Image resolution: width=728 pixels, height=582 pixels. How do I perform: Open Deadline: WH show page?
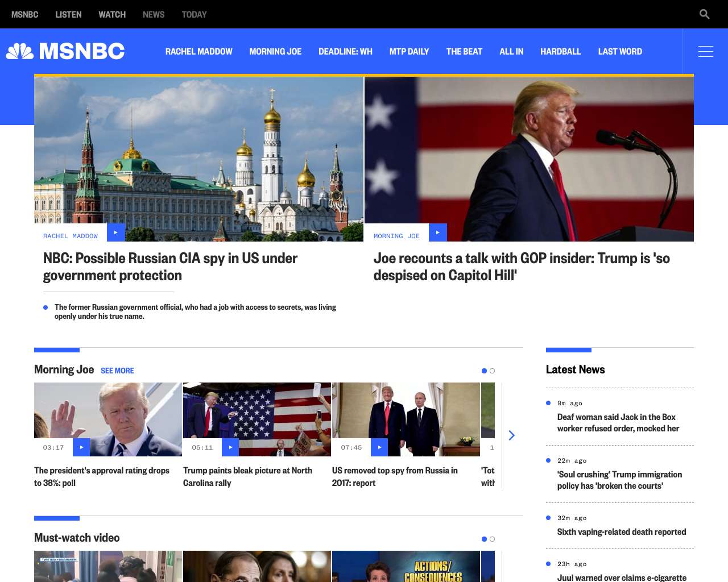point(345,51)
